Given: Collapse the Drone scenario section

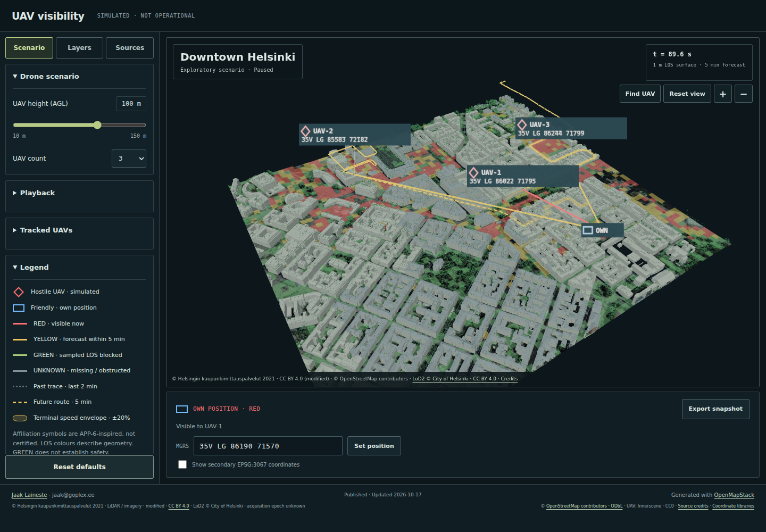Looking at the screenshot, I should 79,77.
